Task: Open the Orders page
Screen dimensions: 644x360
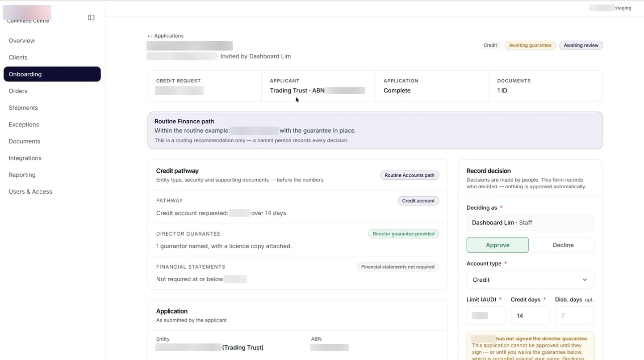Action: pyautogui.click(x=52, y=91)
